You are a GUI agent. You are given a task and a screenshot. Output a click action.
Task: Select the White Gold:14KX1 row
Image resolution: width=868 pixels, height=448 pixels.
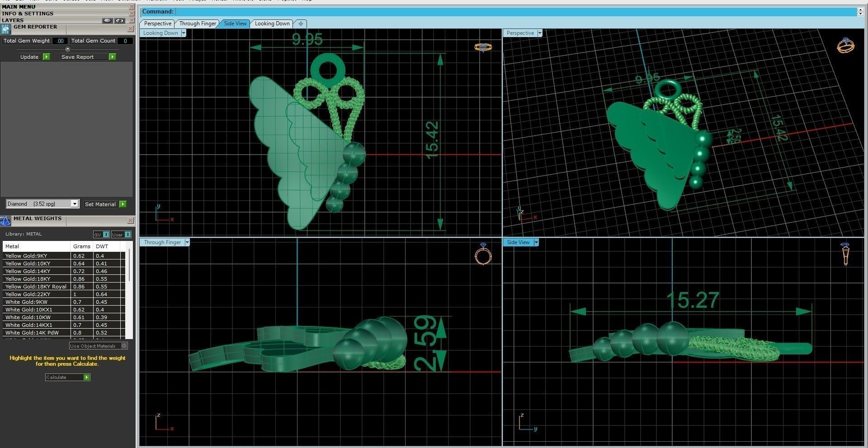(x=64, y=325)
